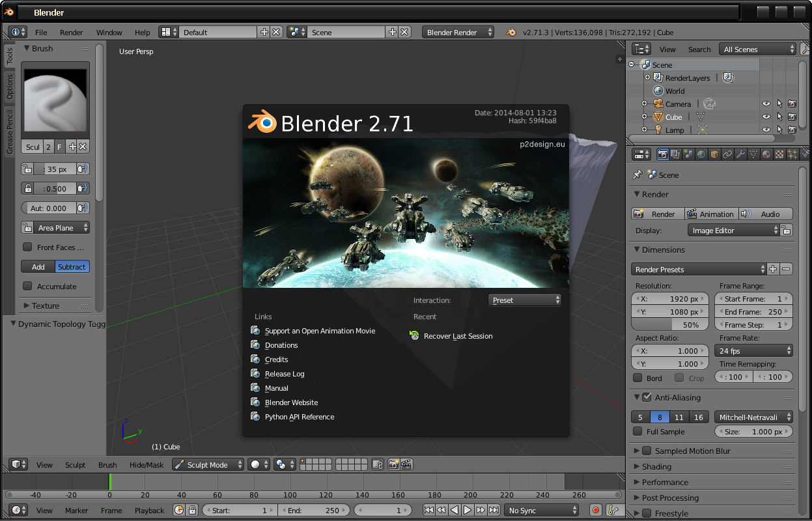
Task: Add new render preset with plus icon
Action: [773, 269]
